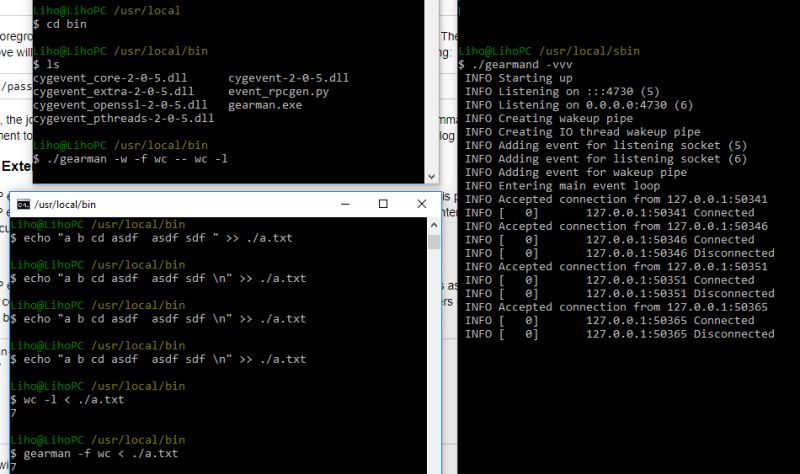Click prompt path /usr/local/sbin in right terminal
The height and width of the screenshot is (474, 800).
[589, 51]
